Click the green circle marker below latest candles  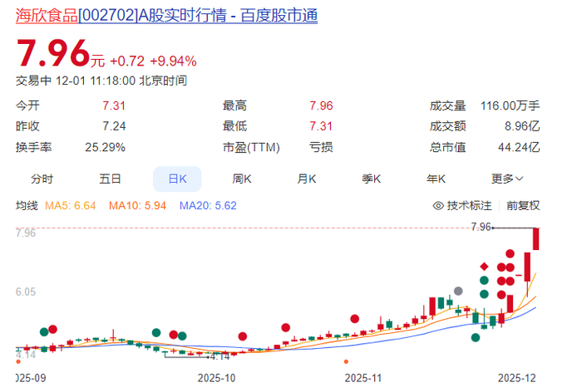point(476,337)
